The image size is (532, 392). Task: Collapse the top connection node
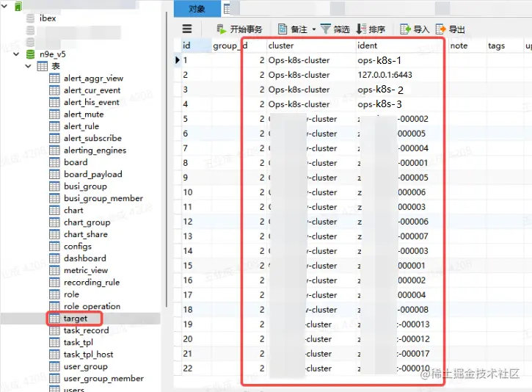pyautogui.click(x=4, y=6)
